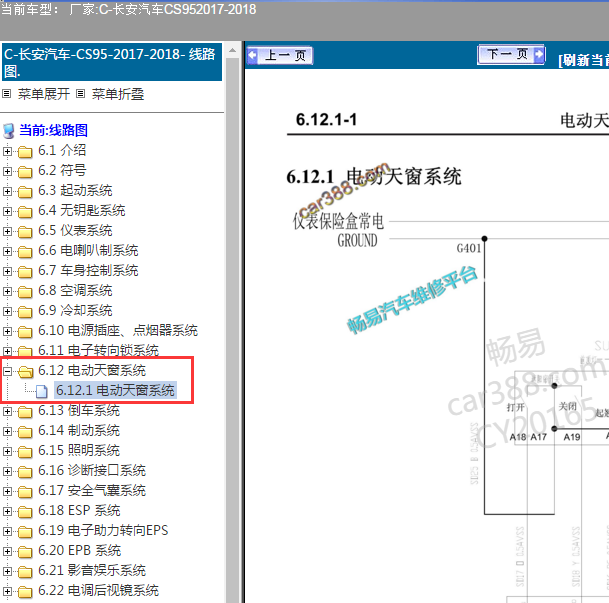Open the 6.9 冷却系统 folder icon

(25, 311)
